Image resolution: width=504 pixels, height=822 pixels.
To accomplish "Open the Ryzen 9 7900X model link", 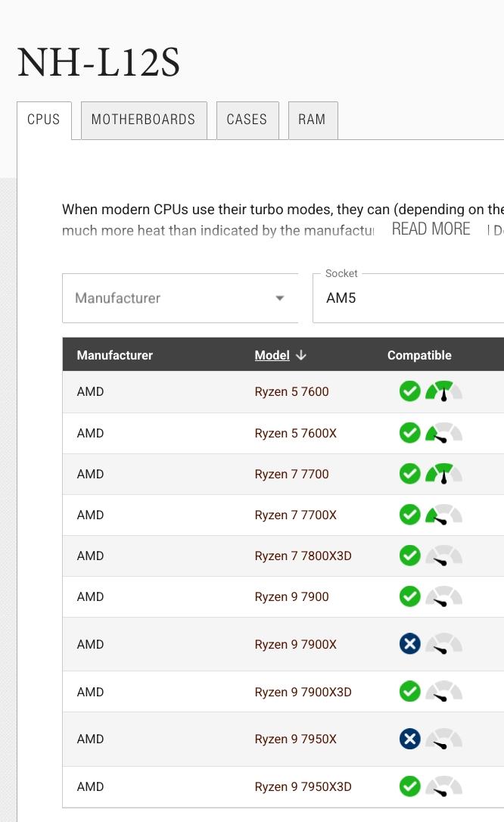I will 295,644.
